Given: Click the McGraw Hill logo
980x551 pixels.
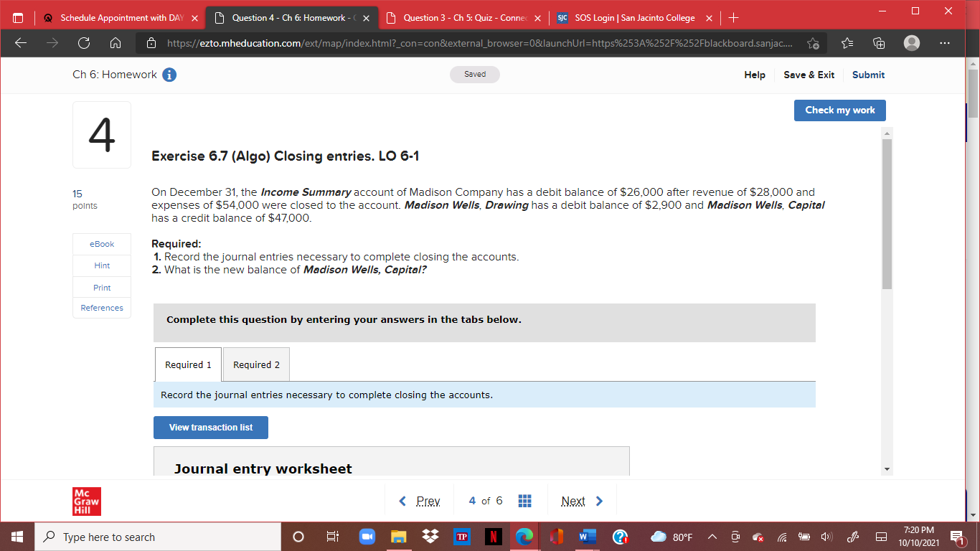Looking at the screenshot, I should pos(87,501).
